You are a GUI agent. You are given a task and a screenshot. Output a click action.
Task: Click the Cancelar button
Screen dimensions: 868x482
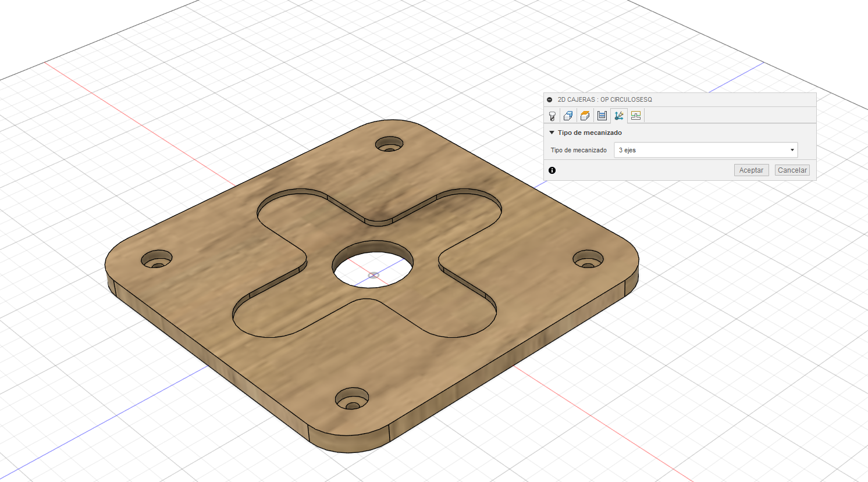(x=792, y=170)
